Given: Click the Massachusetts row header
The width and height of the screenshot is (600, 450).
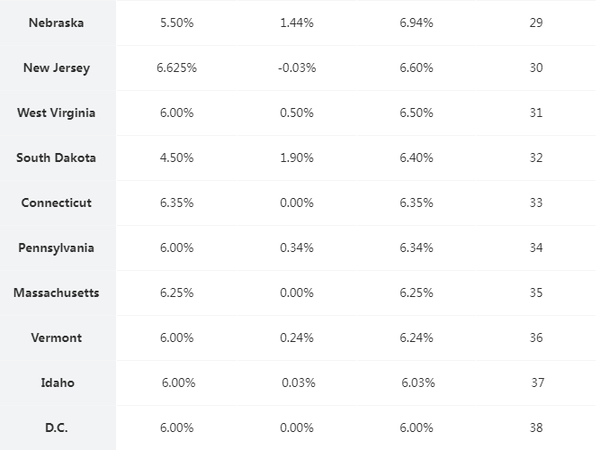Looking at the screenshot, I should click(x=56, y=292).
